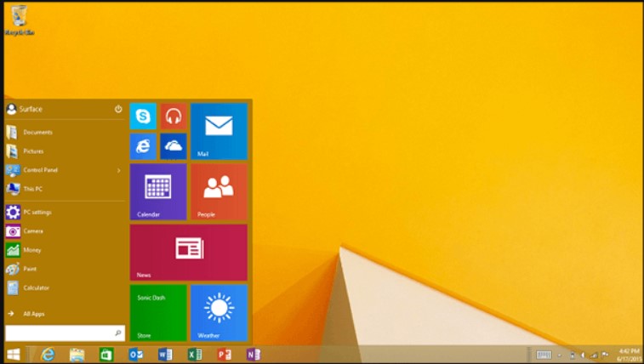
Task: Click the Surface user account picture
Action: (12, 109)
